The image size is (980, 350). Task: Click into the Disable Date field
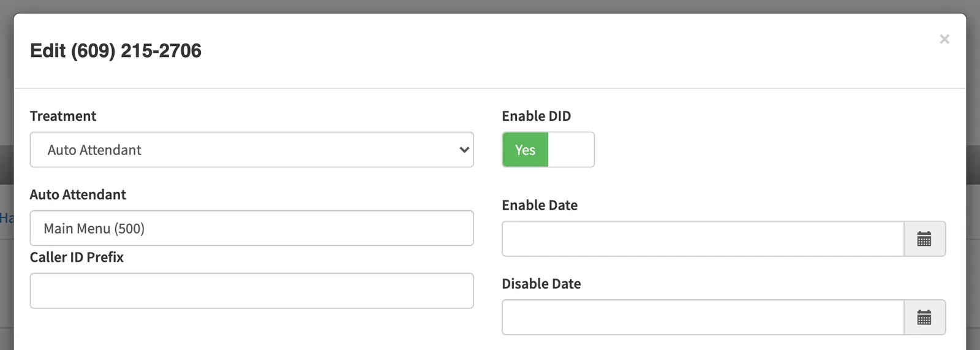click(703, 317)
